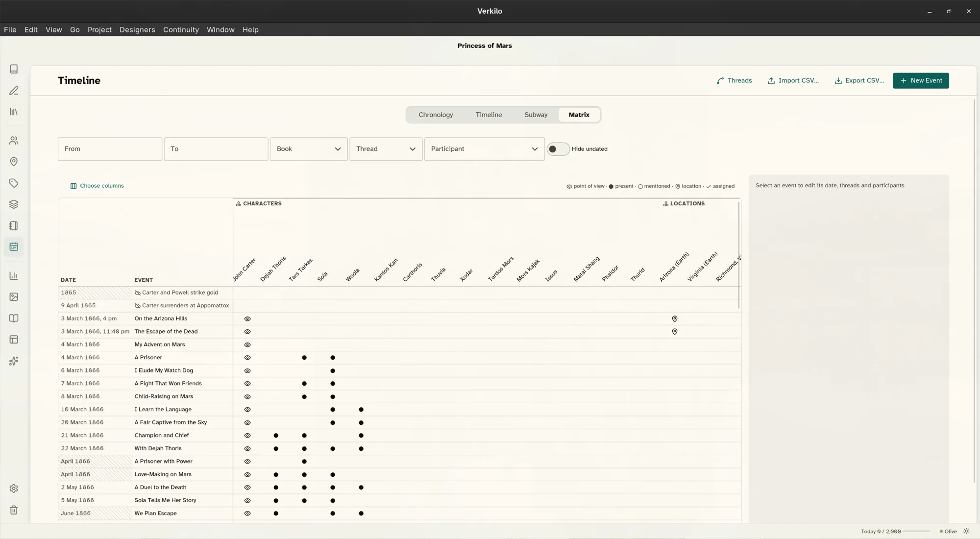This screenshot has height=539, width=980.
Task: Click Import CSV button
Action: click(793, 81)
